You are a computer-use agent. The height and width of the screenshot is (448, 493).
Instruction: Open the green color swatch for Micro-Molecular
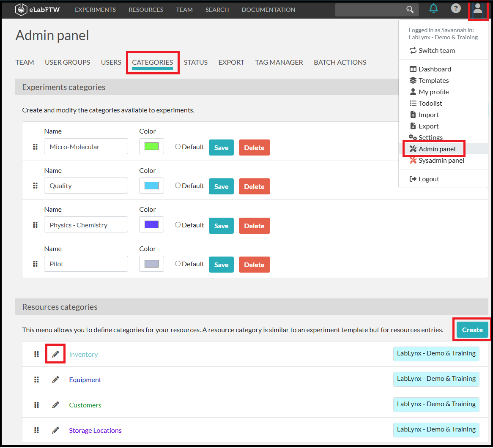click(x=151, y=146)
